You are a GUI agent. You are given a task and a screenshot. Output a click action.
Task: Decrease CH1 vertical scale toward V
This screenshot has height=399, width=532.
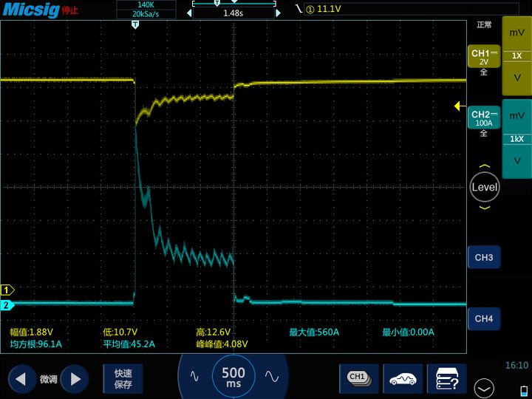click(516, 78)
